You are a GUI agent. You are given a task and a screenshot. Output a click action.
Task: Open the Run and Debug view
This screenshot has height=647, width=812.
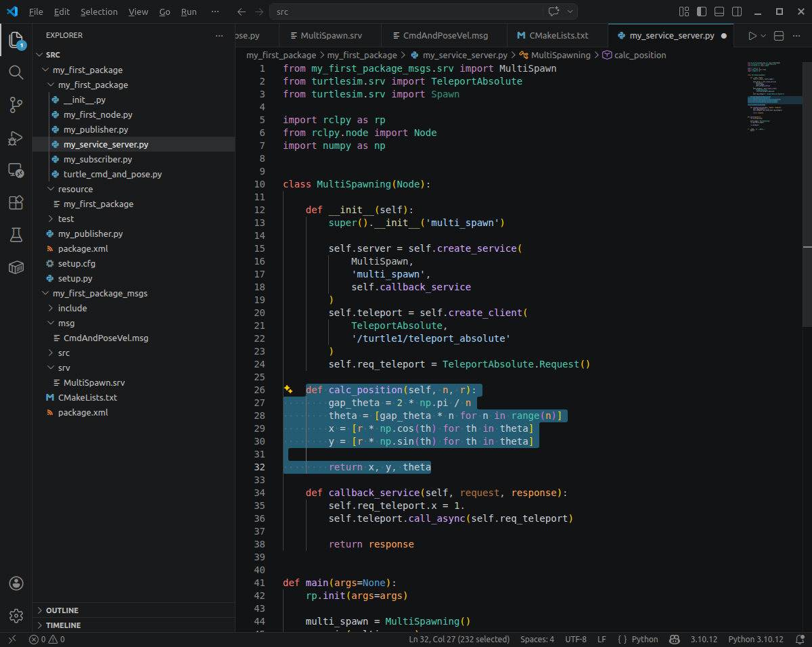16,138
